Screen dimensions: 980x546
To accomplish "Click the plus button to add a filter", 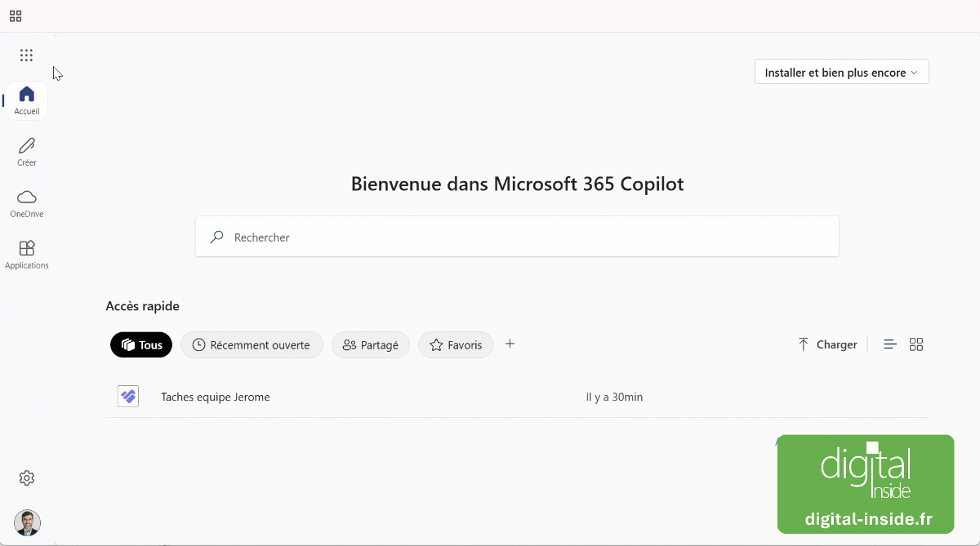I will (x=510, y=344).
